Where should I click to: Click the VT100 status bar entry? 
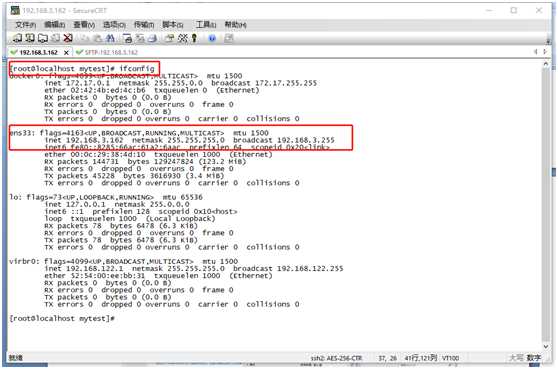tap(450, 358)
